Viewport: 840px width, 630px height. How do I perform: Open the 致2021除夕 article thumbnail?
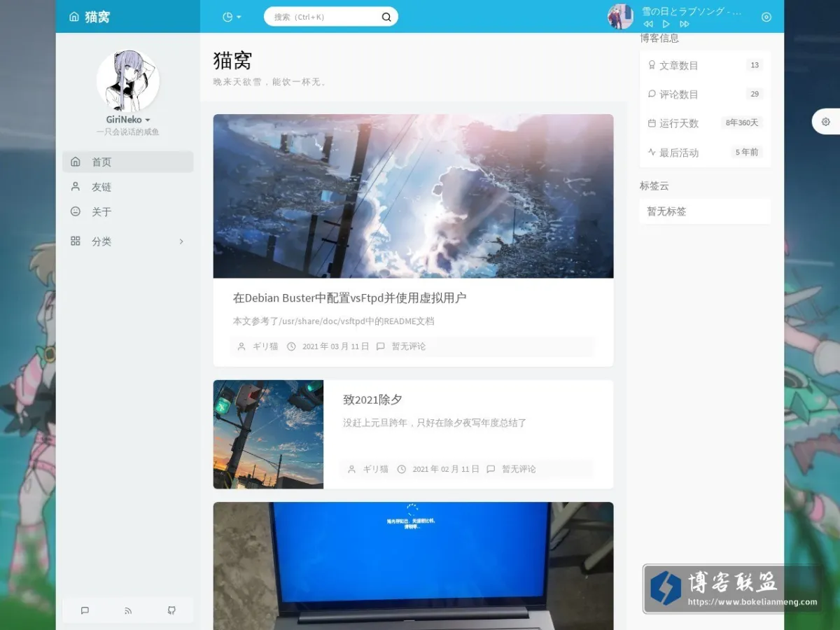click(x=268, y=434)
